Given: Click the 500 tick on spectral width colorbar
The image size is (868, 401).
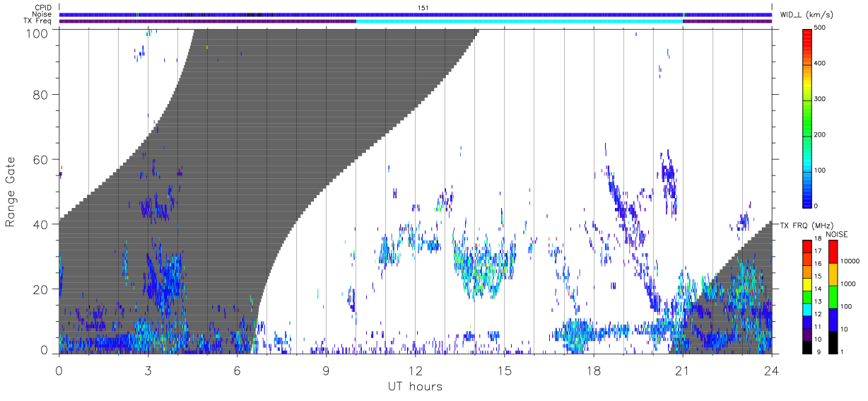Looking at the screenshot, I should [820, 28].
